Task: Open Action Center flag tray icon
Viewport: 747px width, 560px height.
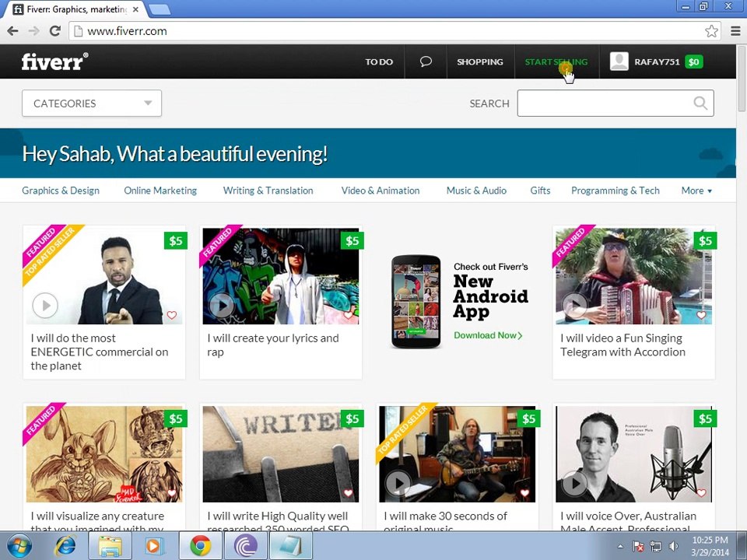Action: [x=638, y=546]
